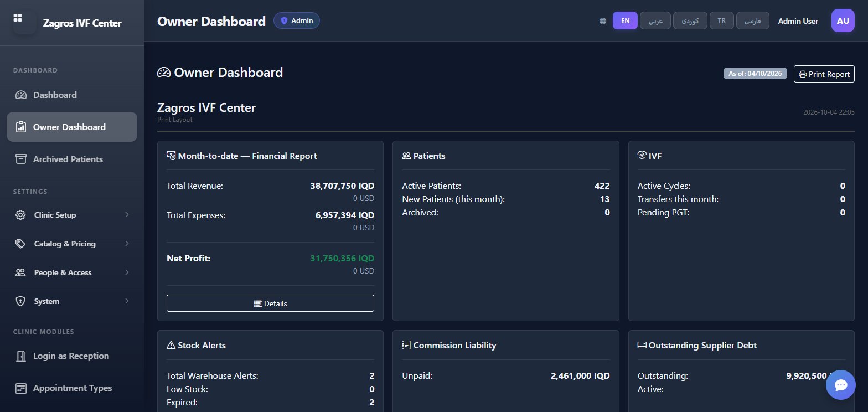Image resolution: width=868 pixels, height=412 pixels.
Task: Expand the Catalog & Pricing chevron
Action: click(127, 244)
